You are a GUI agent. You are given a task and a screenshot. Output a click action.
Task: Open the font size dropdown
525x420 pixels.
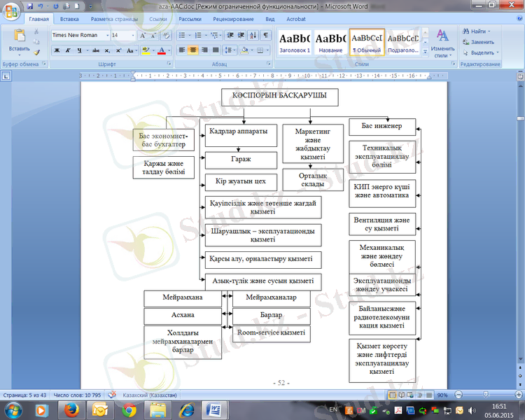[x=133, y=35]
